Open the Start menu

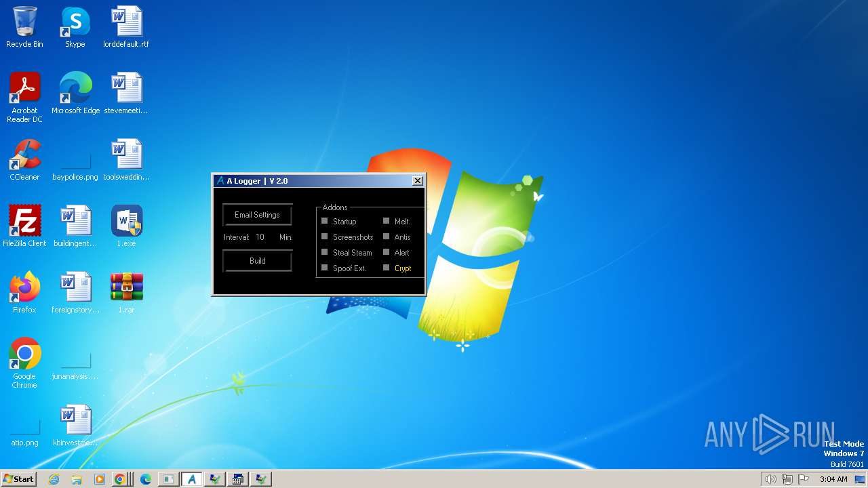pos(18,479)
